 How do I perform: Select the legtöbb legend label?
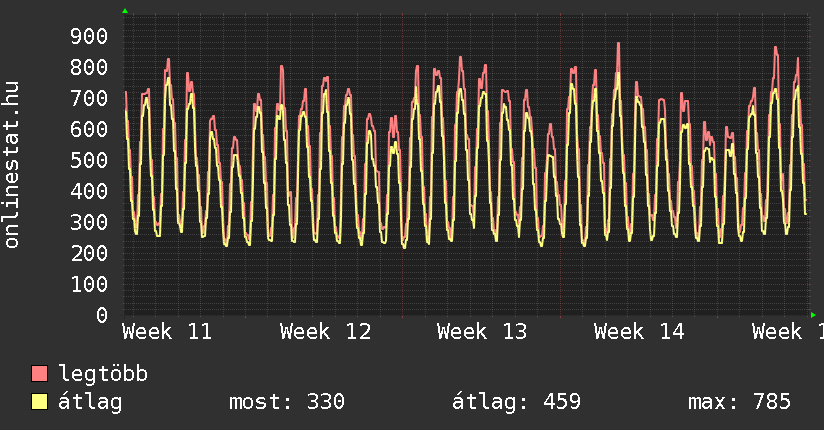point(103,374)
